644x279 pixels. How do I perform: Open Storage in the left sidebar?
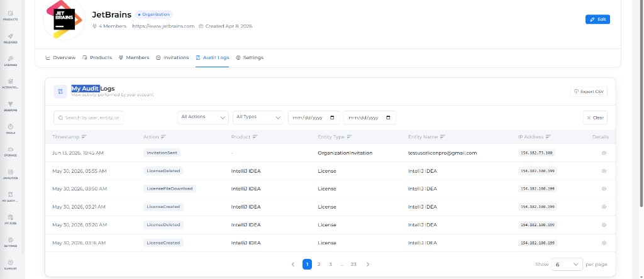click(10, 152)
